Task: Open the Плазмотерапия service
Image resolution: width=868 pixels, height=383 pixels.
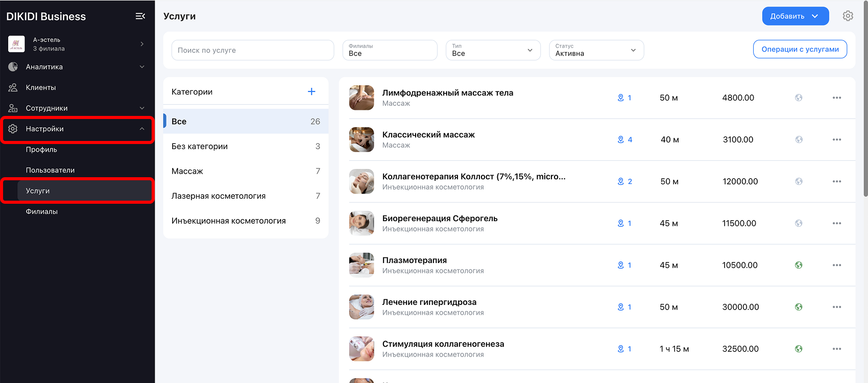Action: [x=415, y=260]
